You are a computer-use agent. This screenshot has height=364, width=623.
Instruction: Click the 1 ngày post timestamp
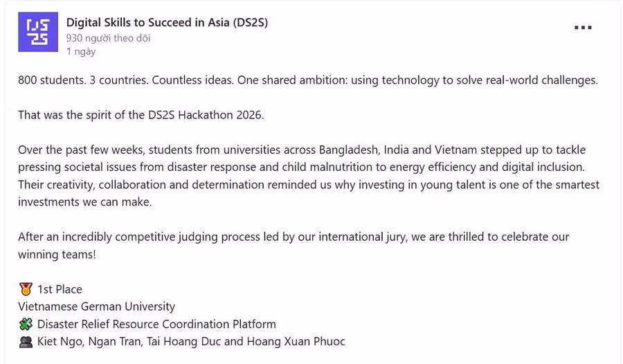81,51
